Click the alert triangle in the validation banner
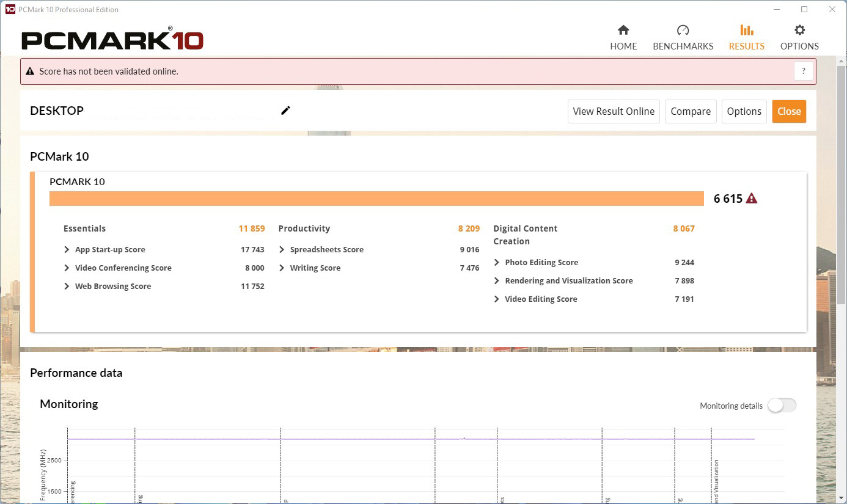Screen dimensions: 847x504 (x=30, y=71)
